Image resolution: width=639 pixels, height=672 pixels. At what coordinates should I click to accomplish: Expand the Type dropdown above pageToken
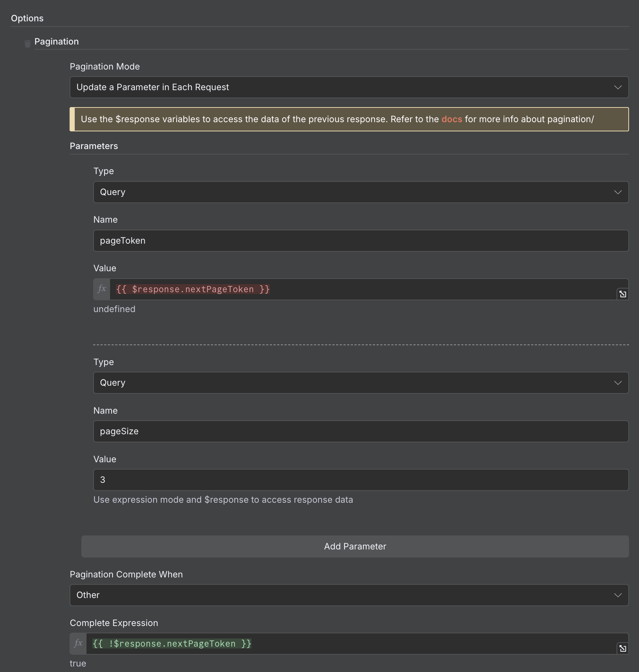tap(361, 192)
